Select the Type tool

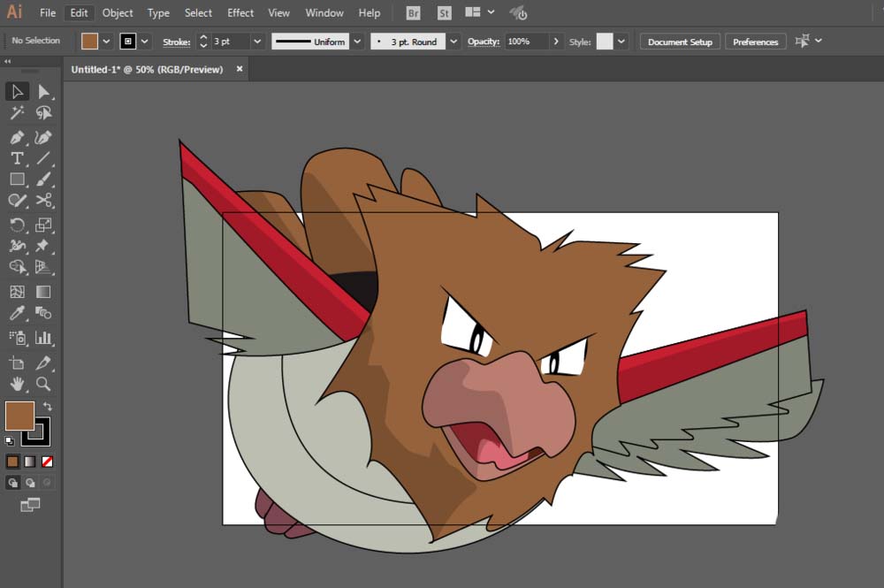tap(17, 158)
